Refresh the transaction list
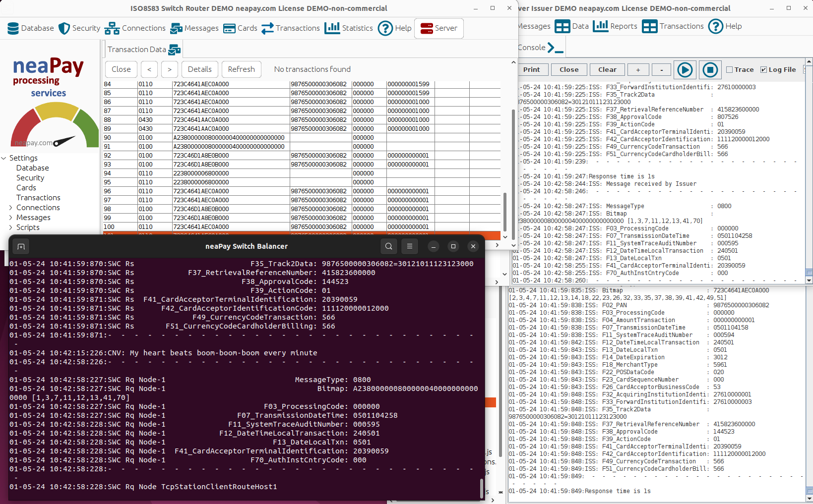Image resolution: width=813 pixels, height=504 pixels. coord(242,69)
